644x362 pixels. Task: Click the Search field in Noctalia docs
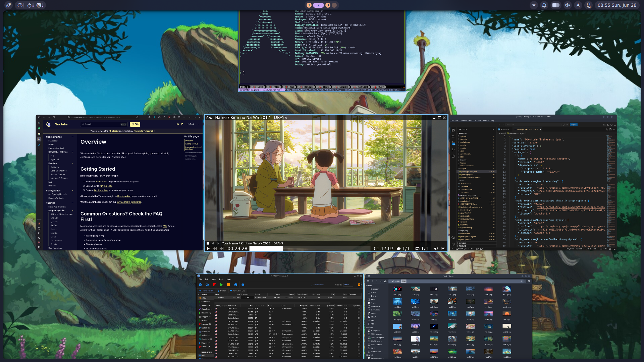pos(104,124)
